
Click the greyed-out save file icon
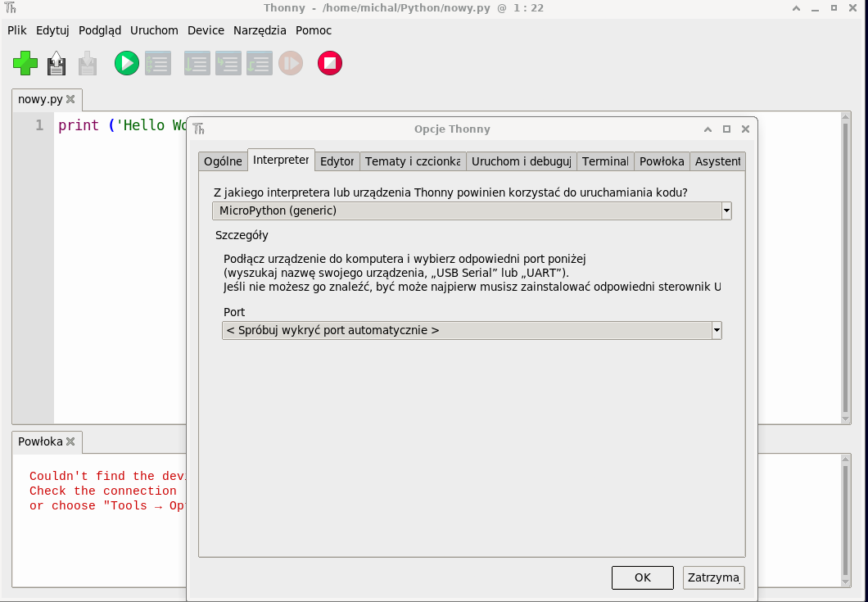[x=88, y=63]
